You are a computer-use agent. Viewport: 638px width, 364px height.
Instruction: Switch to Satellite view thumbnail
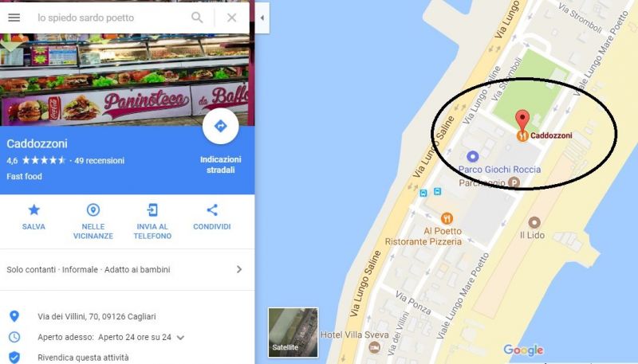[293, 332]
